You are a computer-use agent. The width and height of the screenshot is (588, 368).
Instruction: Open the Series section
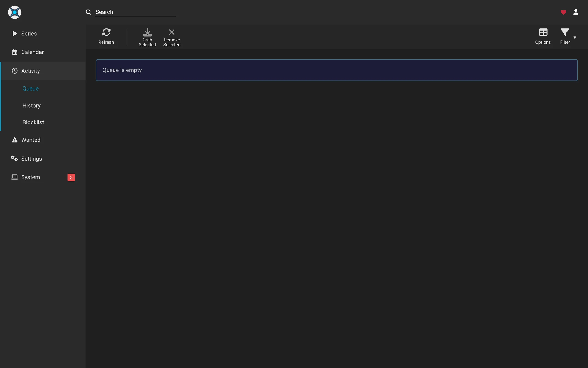coord(43,34)
